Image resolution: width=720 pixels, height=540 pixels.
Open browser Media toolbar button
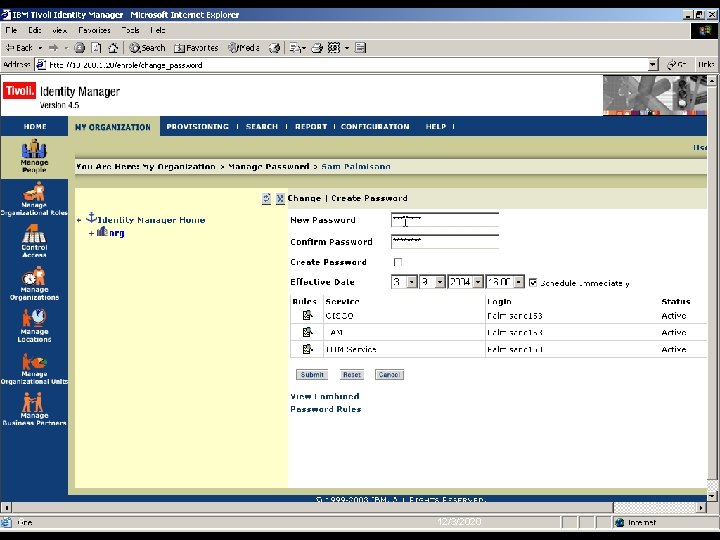point(244,48)
